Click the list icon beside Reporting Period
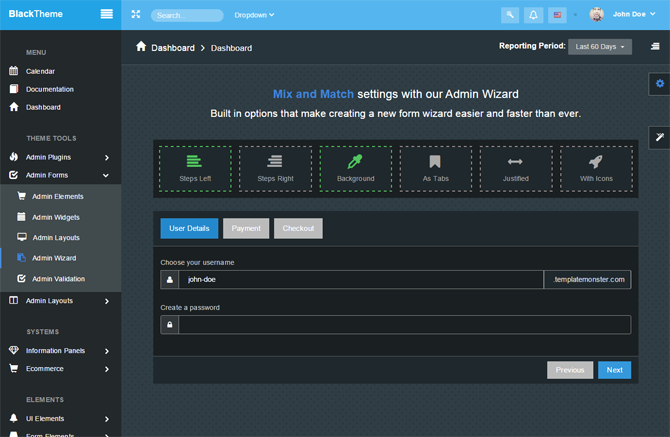The height and width of the screenshot is (437, 670). pyautogui.click(x=655, y=47)
